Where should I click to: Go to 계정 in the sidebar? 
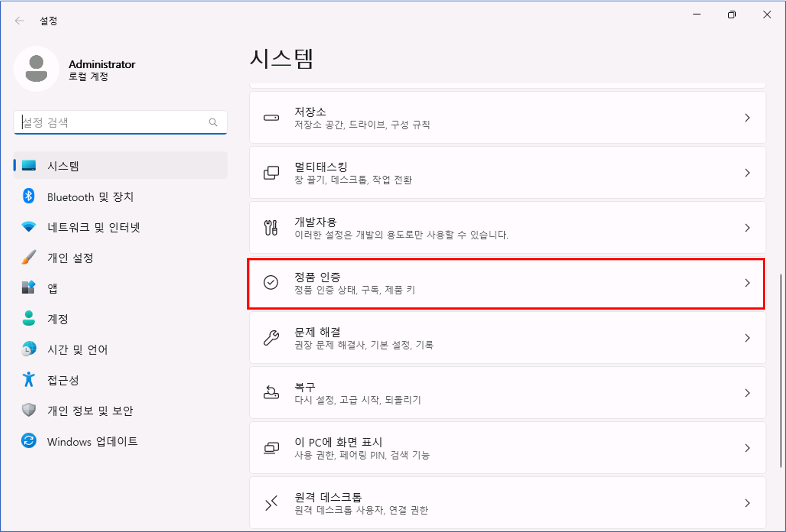coord(58,319)
